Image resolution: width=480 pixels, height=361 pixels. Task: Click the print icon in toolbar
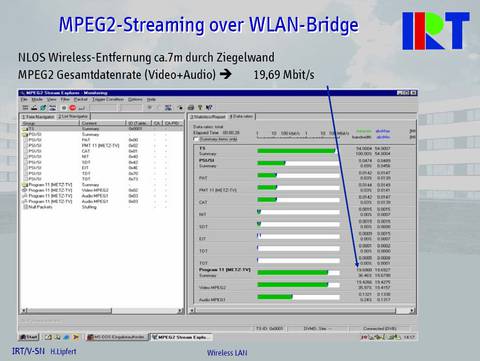point(191,107)
